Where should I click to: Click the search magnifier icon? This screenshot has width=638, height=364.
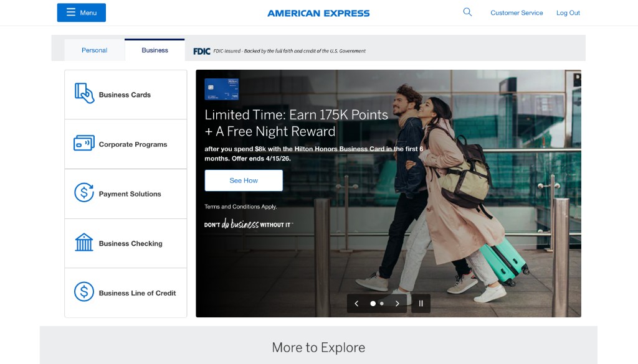[x=467, y=12]
